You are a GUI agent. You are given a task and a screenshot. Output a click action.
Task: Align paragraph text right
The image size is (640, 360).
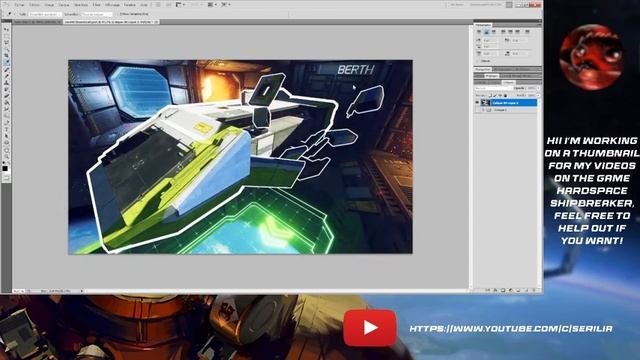click(493, 31)
